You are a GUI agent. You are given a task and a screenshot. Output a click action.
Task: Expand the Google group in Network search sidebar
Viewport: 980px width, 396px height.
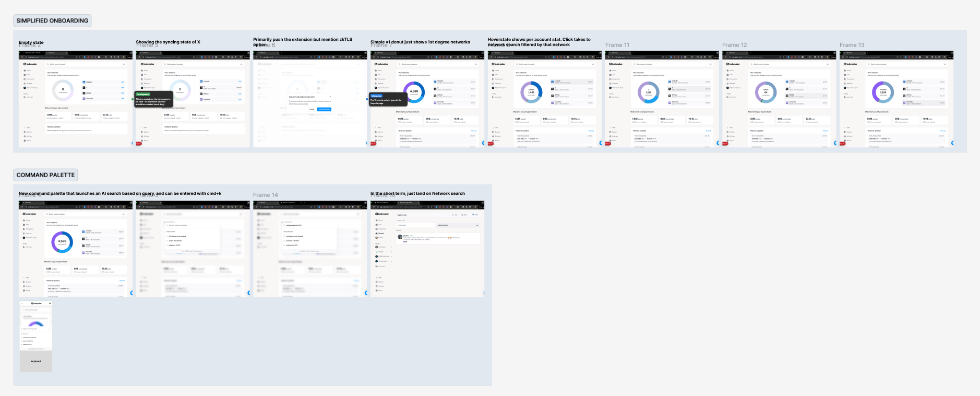[391, 252]
